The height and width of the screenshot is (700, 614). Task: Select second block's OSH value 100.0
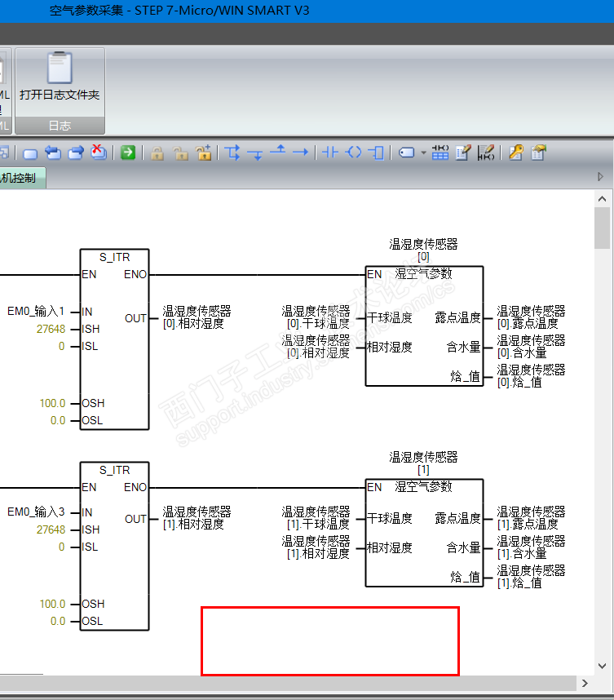tap(52, 604)
